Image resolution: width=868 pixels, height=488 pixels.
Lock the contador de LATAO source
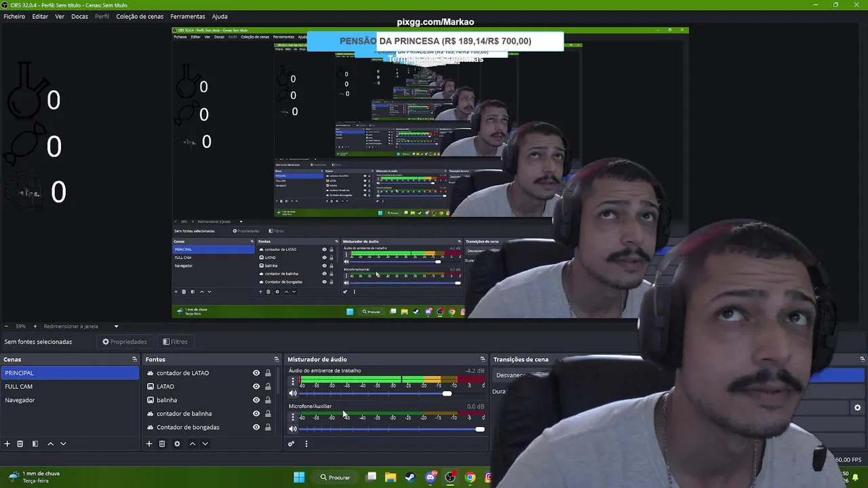pos(268,373)
